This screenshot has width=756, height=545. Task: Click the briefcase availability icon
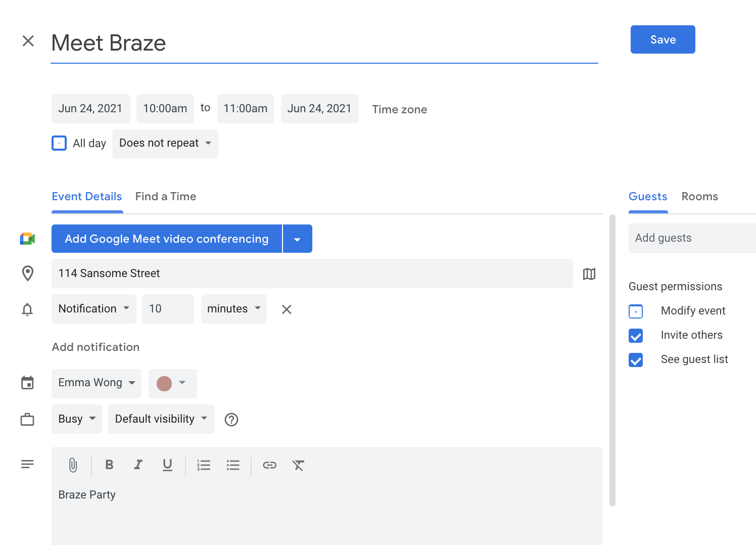click(x=27, y=420)
